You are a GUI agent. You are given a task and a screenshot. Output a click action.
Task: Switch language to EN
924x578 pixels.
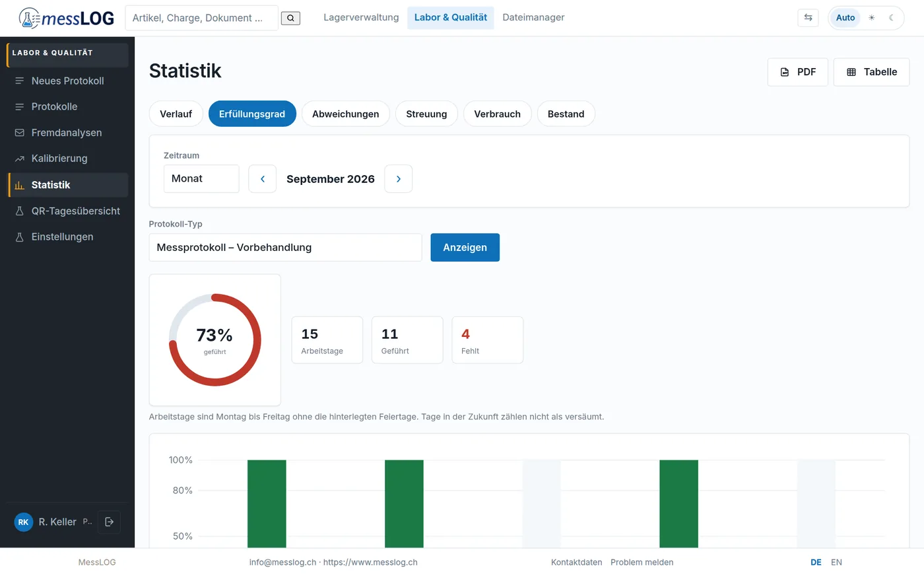(837, 563)
